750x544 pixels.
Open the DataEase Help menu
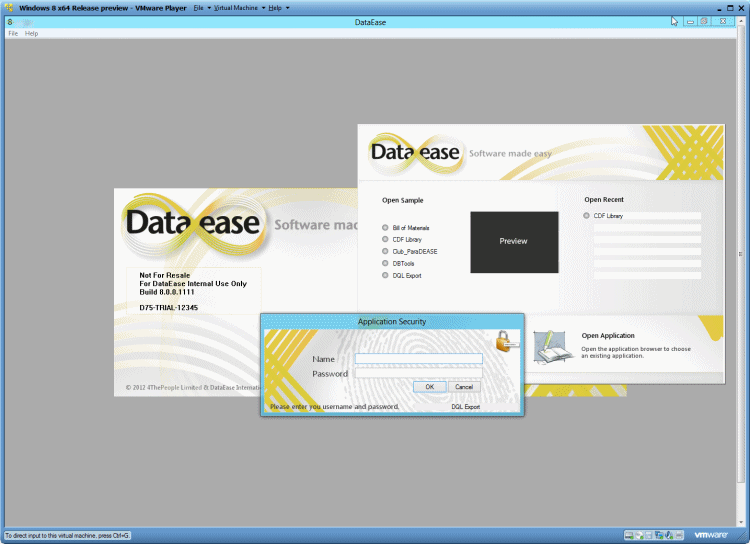coord(32,33)
